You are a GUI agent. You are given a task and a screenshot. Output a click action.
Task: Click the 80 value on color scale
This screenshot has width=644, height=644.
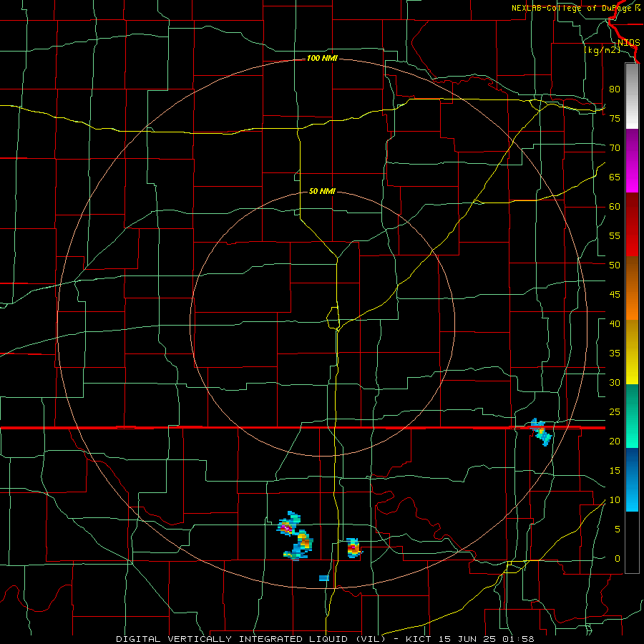615,89
